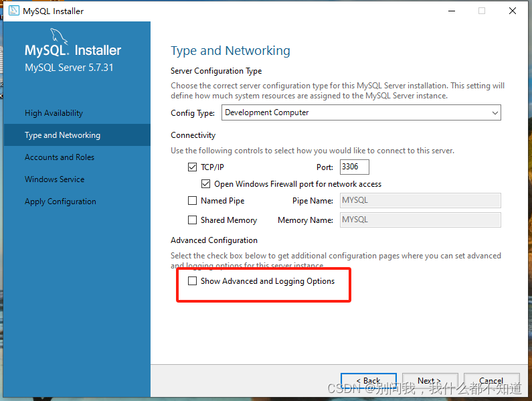532x401 pixels.
Task: Click the Pipe Name field
Action: point(420,200)
